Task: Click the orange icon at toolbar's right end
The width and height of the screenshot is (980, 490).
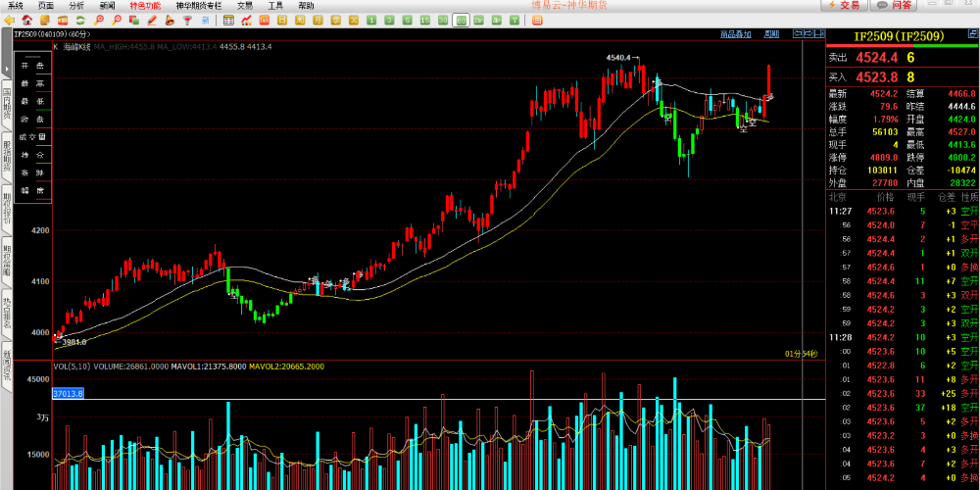Action: click(x=537, y=20)
